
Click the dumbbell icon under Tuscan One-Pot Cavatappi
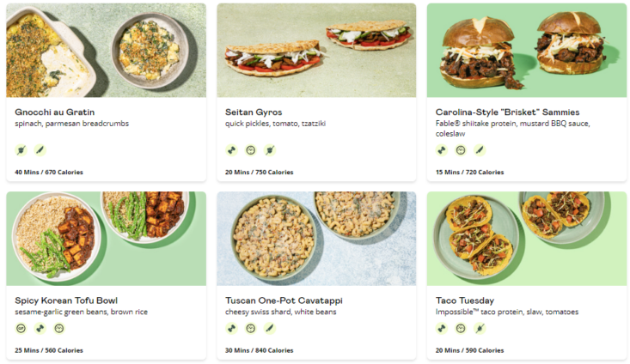point(231,329)
